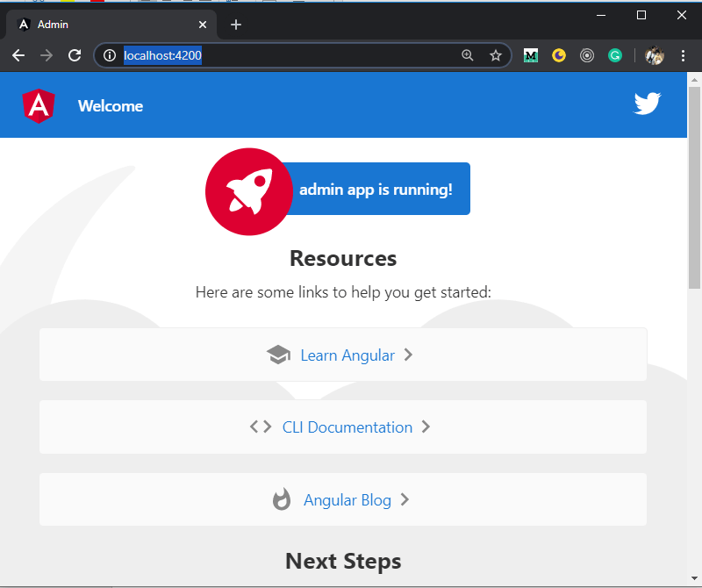Click the graduation cap icon

(278, 355)
